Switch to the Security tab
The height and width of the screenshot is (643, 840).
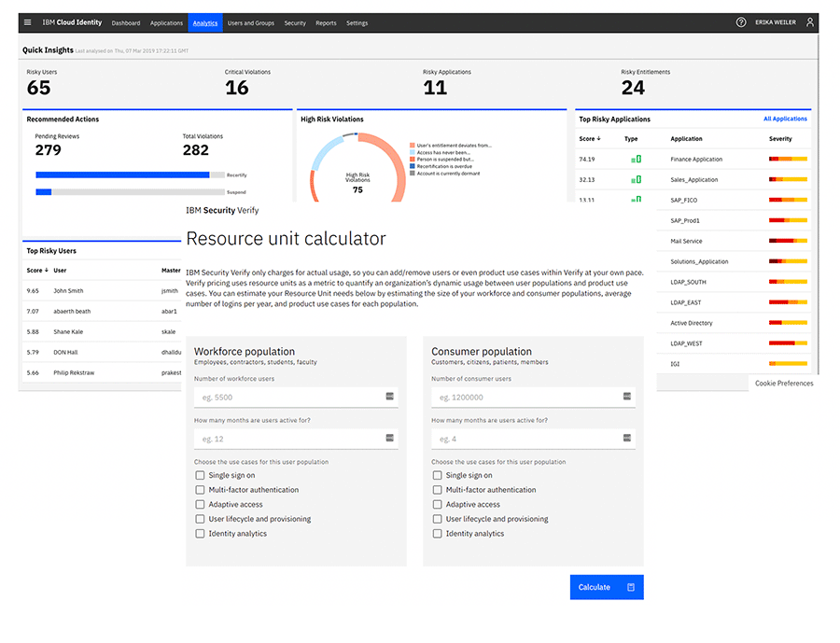click(x=295, y=23)
